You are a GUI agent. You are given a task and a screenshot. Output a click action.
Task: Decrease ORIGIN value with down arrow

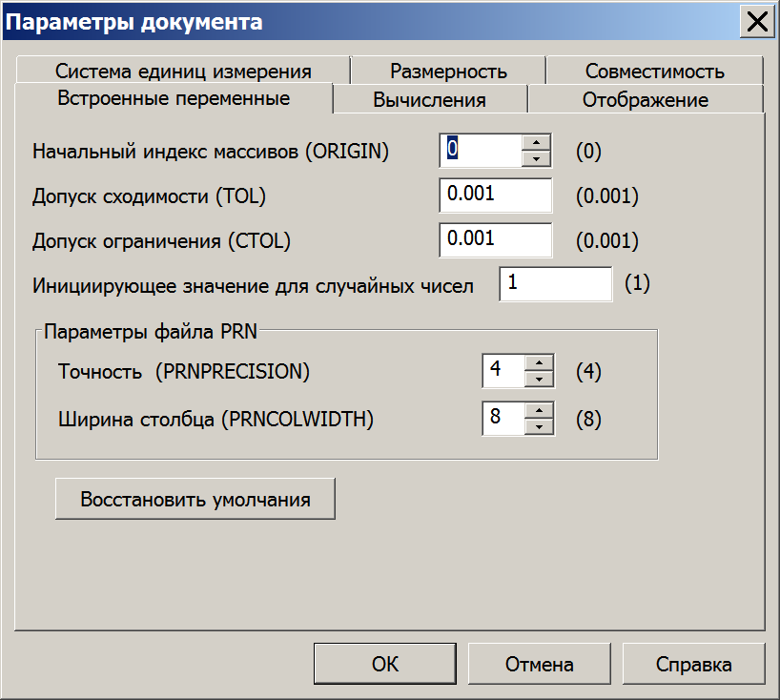(x=536, y=158)
